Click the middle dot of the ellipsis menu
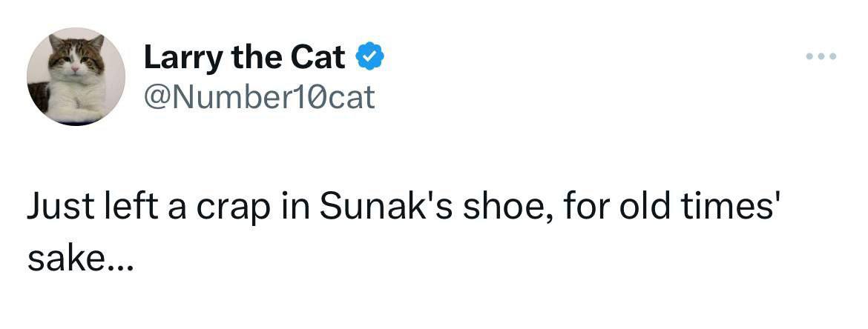 coord(823,56)
